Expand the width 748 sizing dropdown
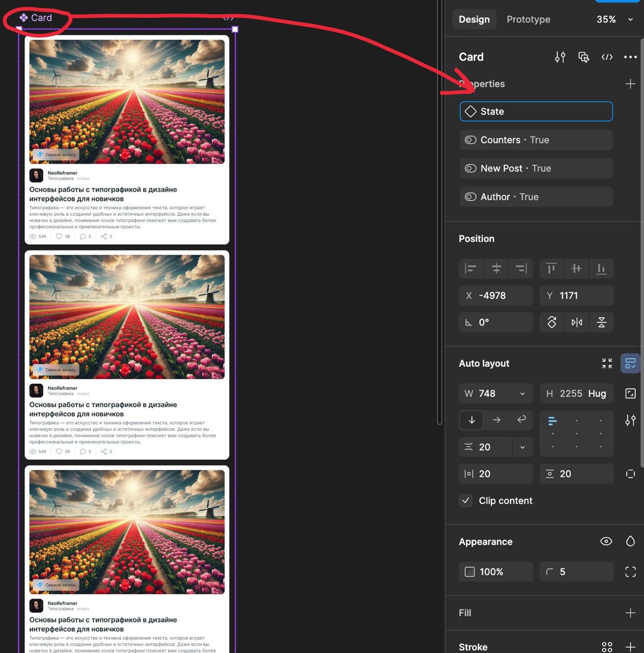Image resolution: width=644 pixels, height=653 pixels. 522,393
